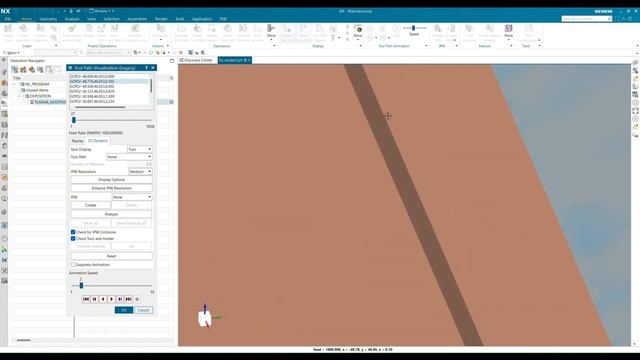Switch to Machine Tool View in navigator
The image size is (640, 360).
(x=23, y=69)
